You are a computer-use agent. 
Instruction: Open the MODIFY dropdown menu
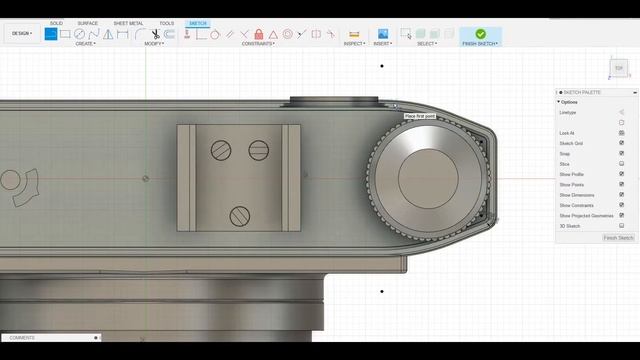point(154,44)
